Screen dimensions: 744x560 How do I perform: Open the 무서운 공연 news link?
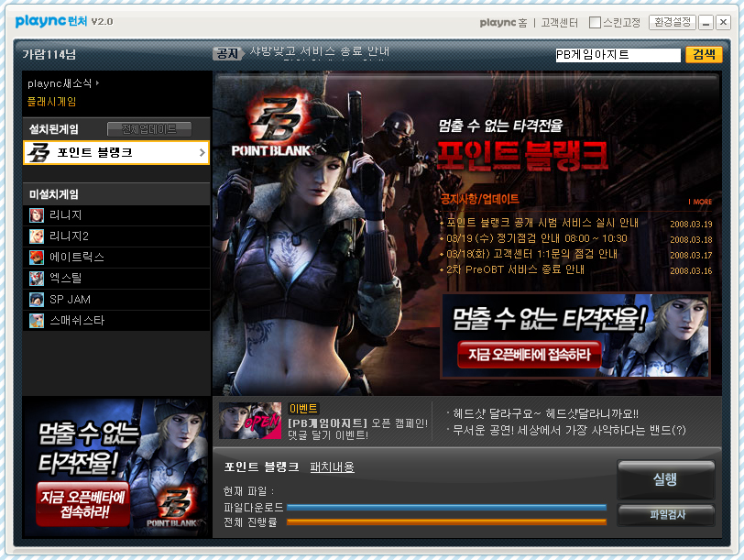point(569,431)
